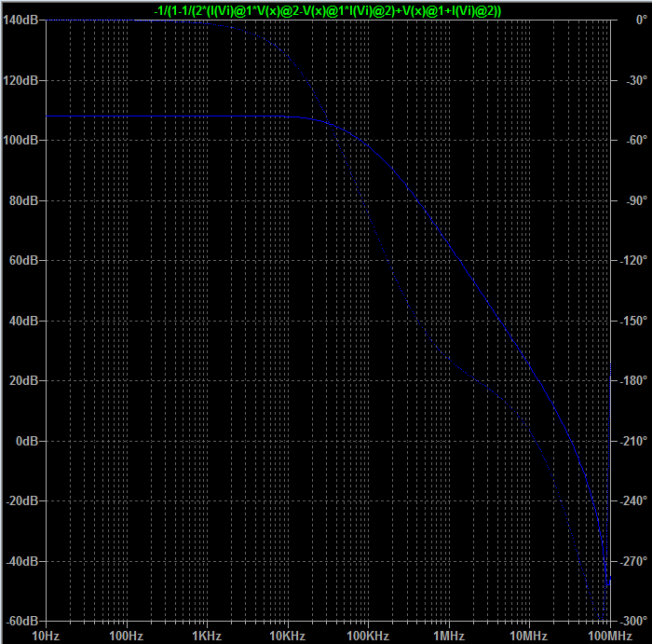Click the -300° phase axis label
The width and height of the screenshot is (652, 644).
633,621
